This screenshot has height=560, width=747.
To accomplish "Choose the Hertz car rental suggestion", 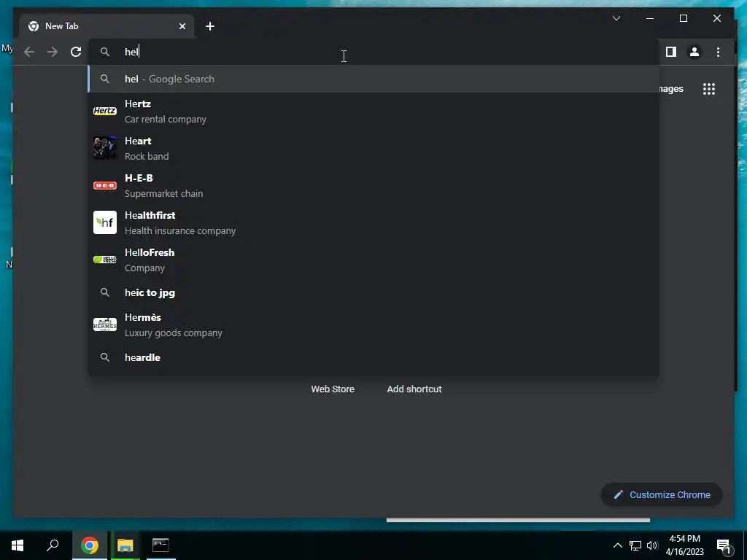I will coord(373,112).
